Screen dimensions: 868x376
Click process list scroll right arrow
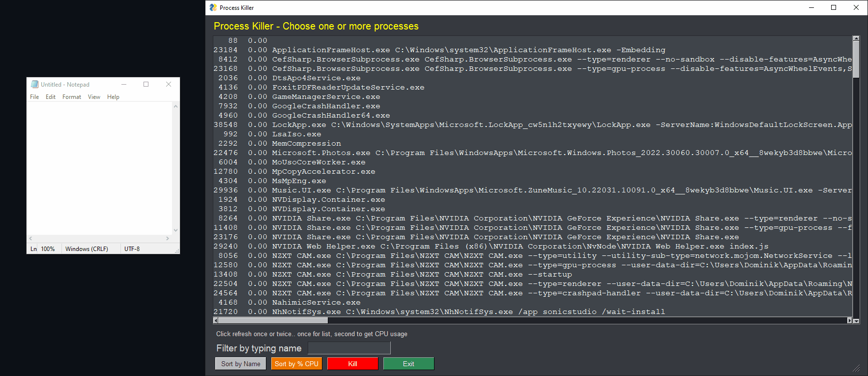pyautogui.click(x=849, y=320)
